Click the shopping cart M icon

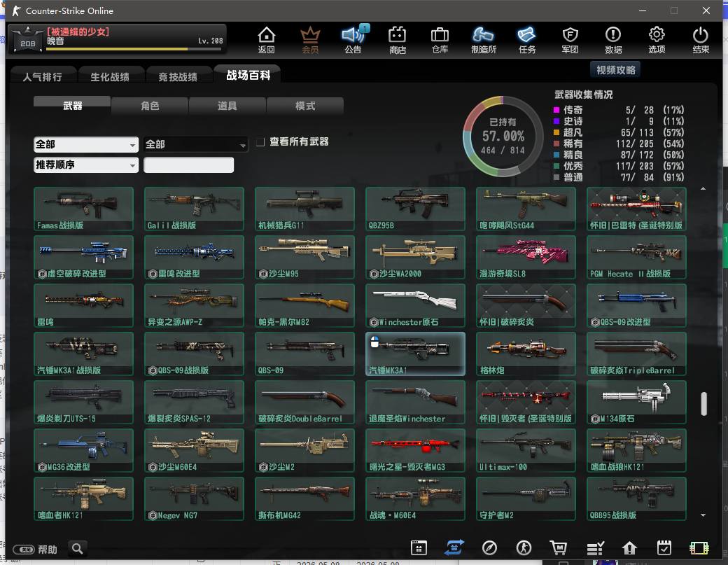(x=559, y=547)
